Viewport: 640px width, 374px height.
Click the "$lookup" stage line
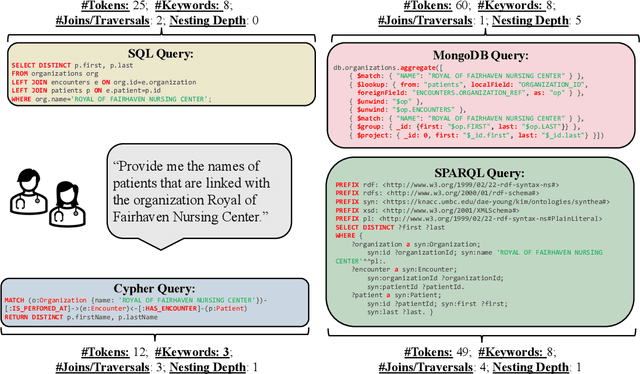click(x=468, y=85)
